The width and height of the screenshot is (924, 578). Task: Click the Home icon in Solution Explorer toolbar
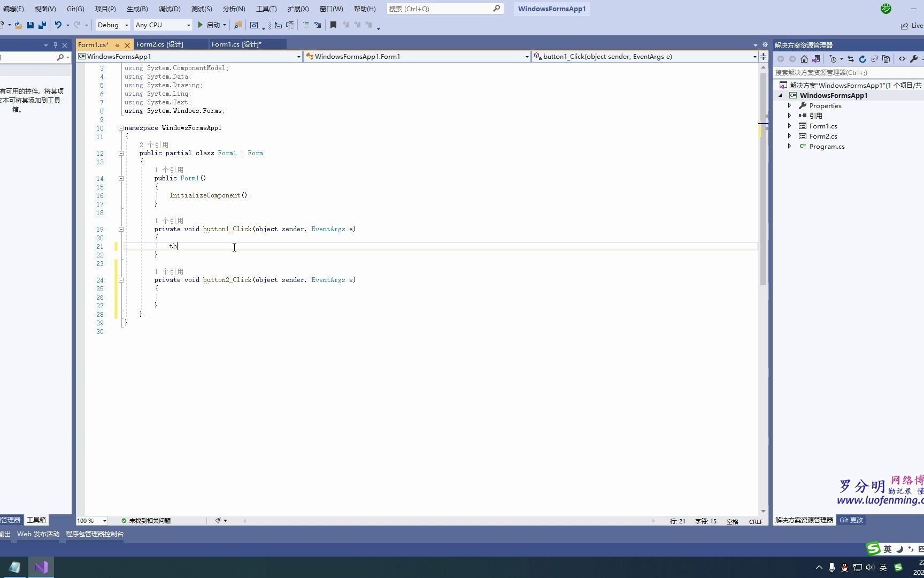[x=804, y=59]
